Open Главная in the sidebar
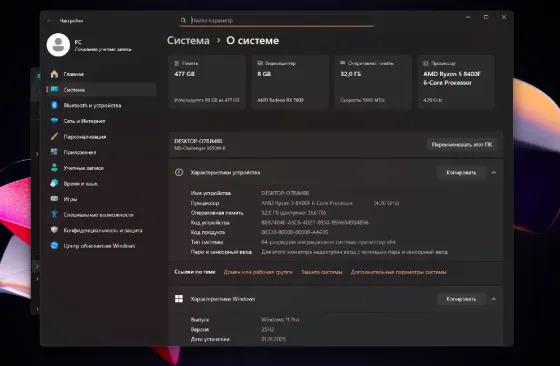 (101, 74)
